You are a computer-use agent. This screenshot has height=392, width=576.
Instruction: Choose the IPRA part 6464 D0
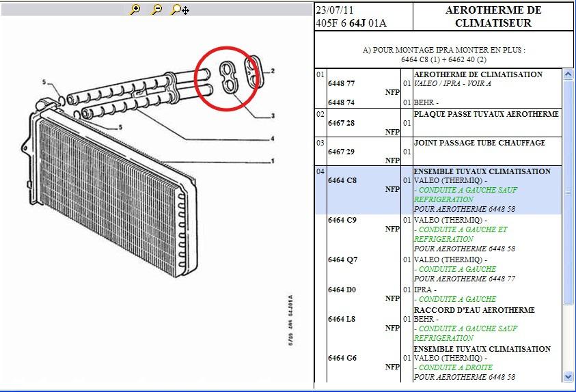341,290
